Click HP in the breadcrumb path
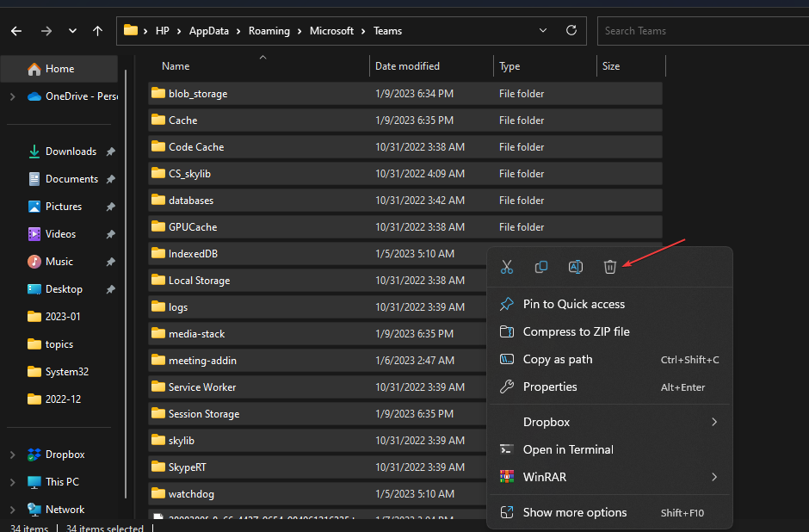The image size is (809, 532). 163,31
